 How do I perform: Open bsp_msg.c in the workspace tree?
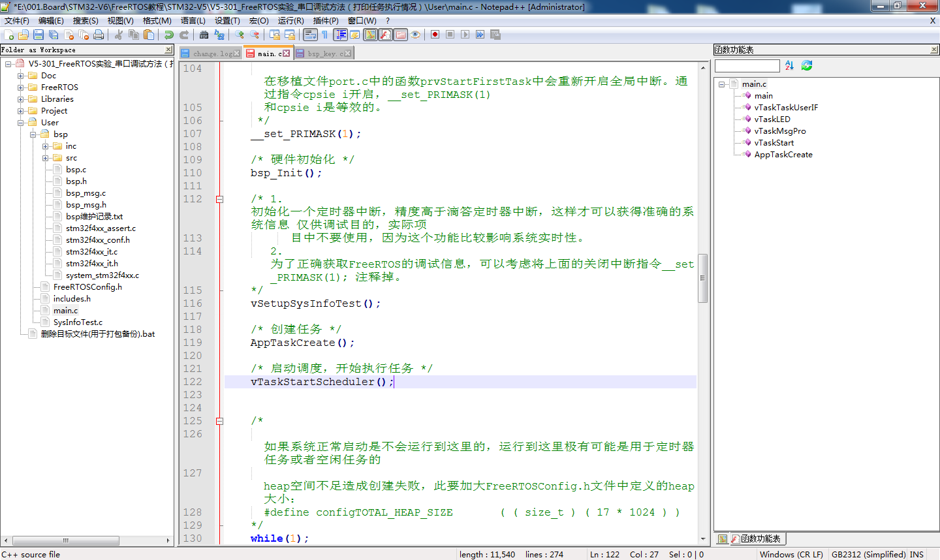click(86, 193)
